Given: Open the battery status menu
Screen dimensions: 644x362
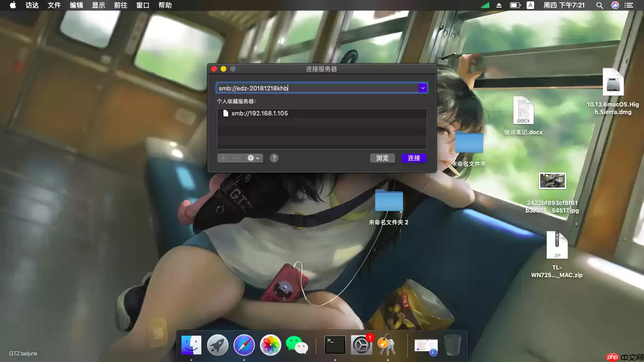Looking at the screenshot, I should click(x=515, y=5).
